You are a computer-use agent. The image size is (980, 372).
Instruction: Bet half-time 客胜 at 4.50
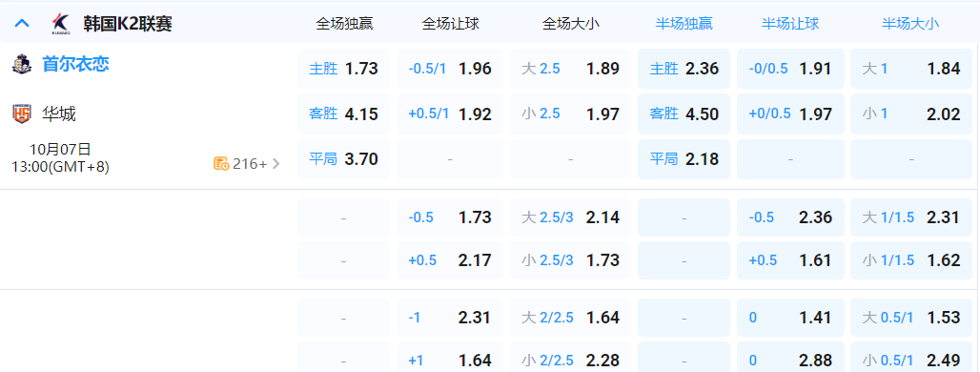click(x=684, y=114)
